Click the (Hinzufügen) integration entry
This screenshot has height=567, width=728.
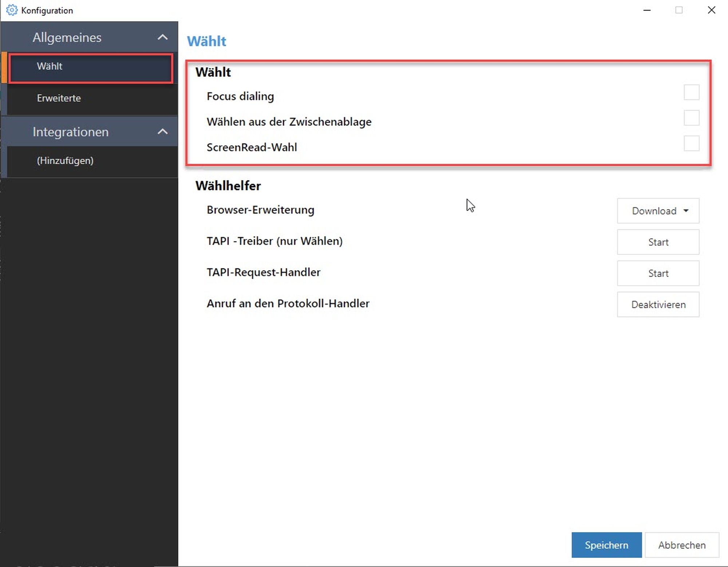(65, 161)
